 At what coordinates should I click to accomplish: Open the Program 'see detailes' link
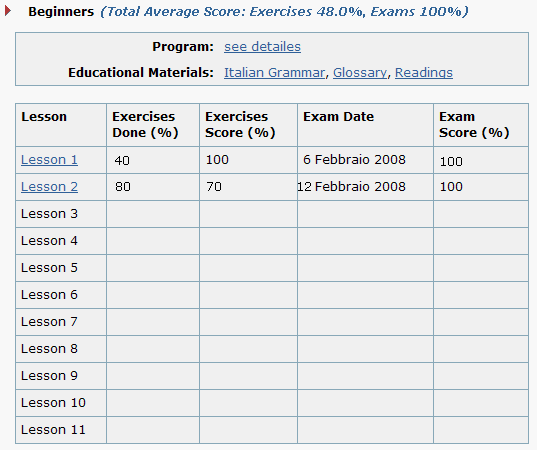coord(262,47)
